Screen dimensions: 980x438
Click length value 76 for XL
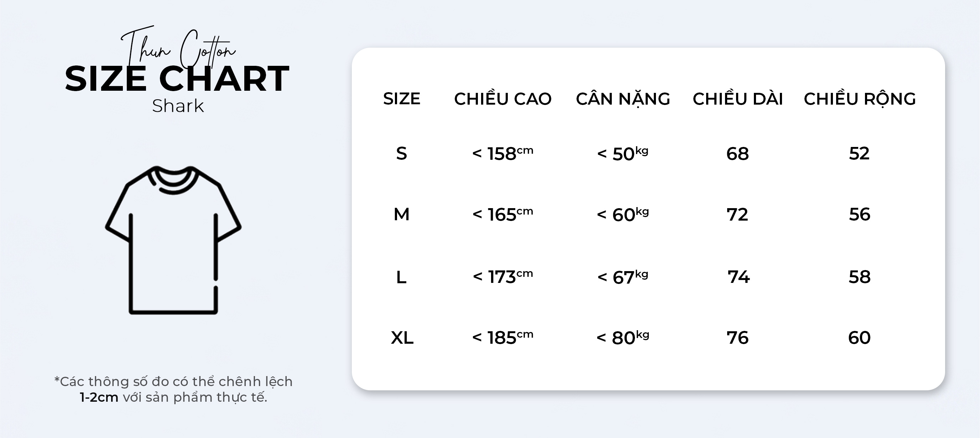click(x=737, y=338)
